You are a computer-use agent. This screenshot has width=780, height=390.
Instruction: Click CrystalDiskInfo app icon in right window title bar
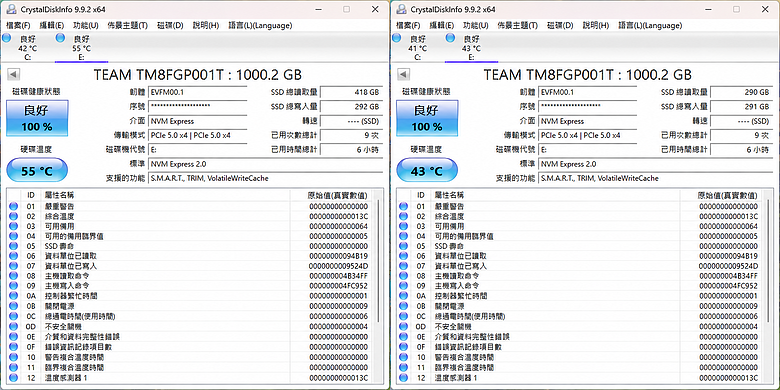click(x=401, y=9)
